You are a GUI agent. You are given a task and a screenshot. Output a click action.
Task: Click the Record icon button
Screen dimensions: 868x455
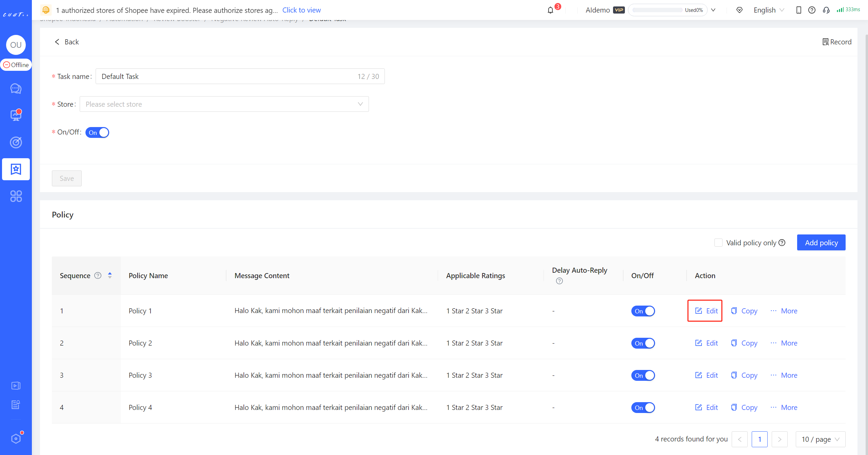(837, 42)
